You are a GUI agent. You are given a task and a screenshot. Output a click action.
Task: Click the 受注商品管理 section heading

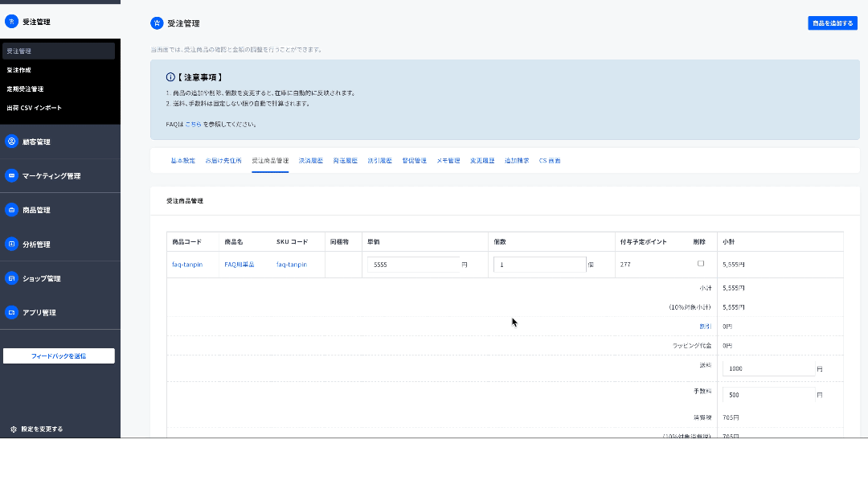click(x=185, y=201)
